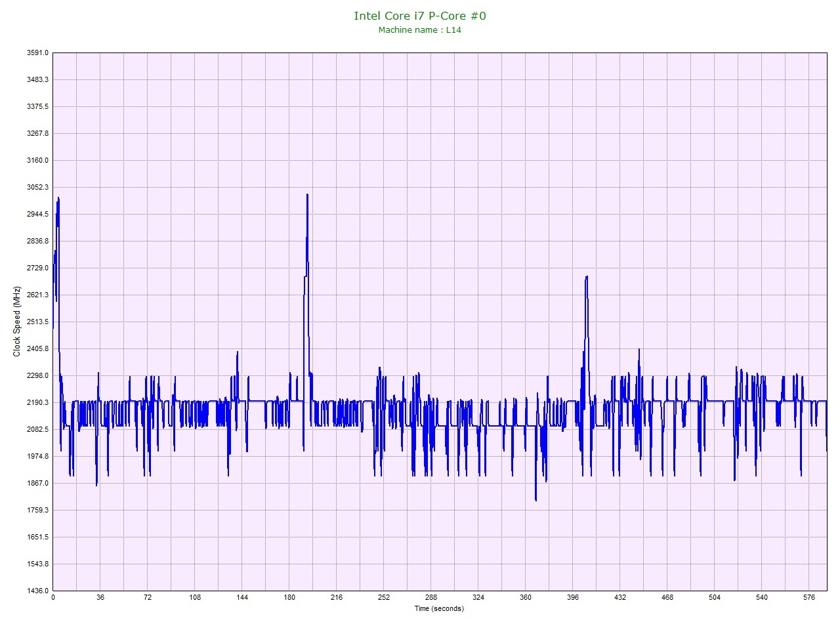Viewport: 840px width, 630px height.
Task: Select the 1436.0 value on Y axis
Action: tap(37, 591)
